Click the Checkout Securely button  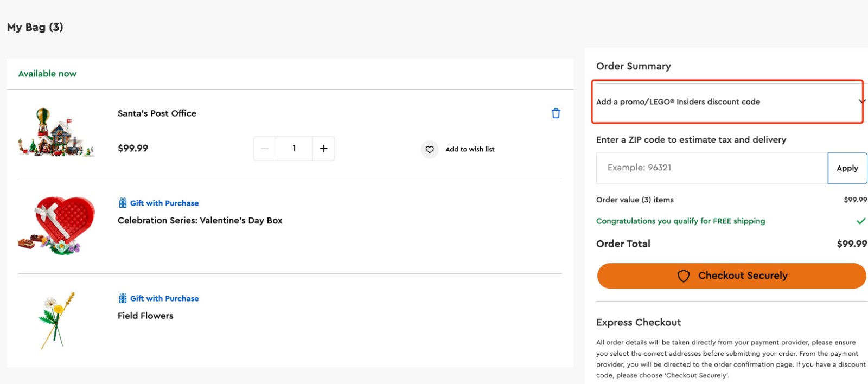pos(731,276)
